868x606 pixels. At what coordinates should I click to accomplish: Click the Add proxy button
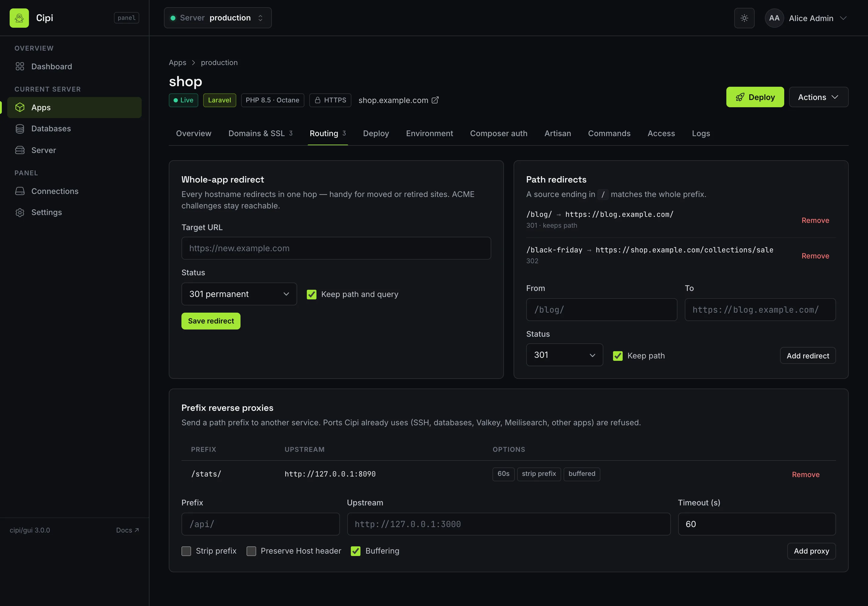point(811,551)
